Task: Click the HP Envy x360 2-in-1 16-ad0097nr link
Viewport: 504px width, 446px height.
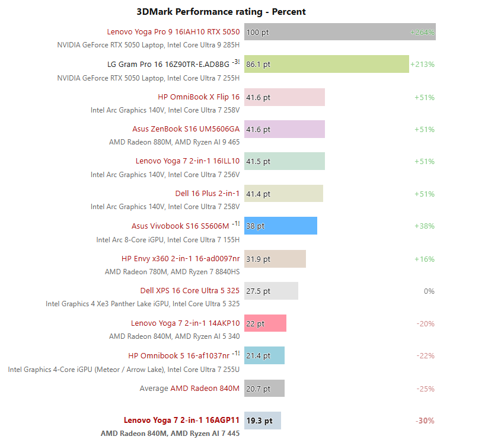Action: tap(180, 259)
